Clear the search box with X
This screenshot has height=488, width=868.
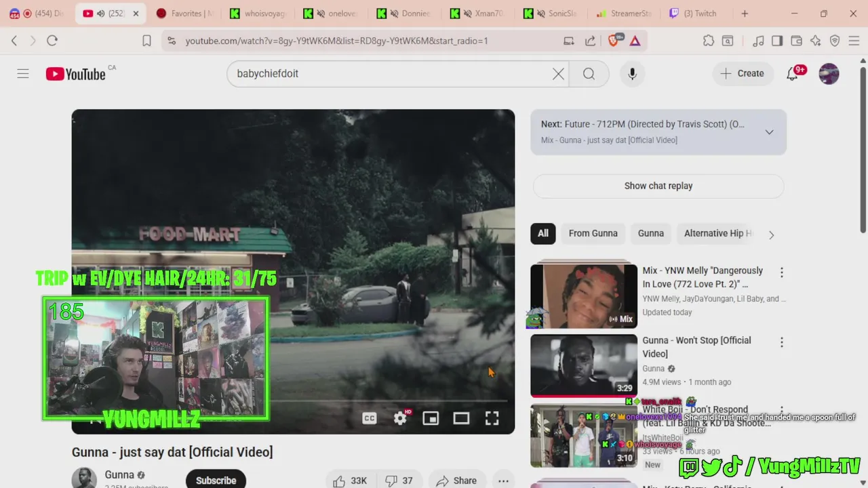coord(558,74)
